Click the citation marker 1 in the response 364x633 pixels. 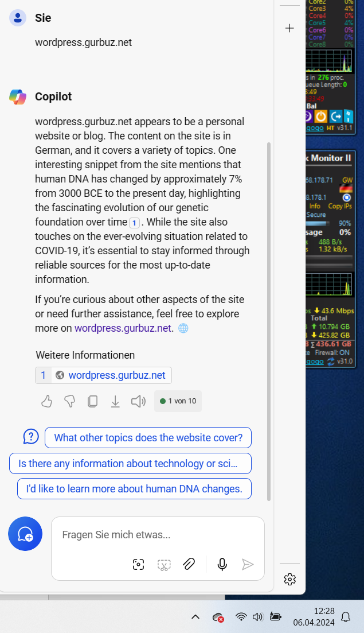point(134,223)
